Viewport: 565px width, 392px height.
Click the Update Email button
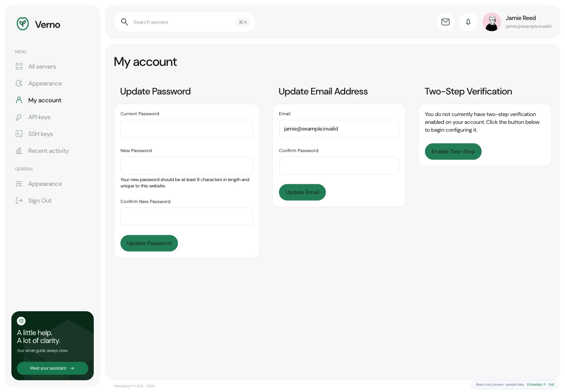(x=302, y=192)
